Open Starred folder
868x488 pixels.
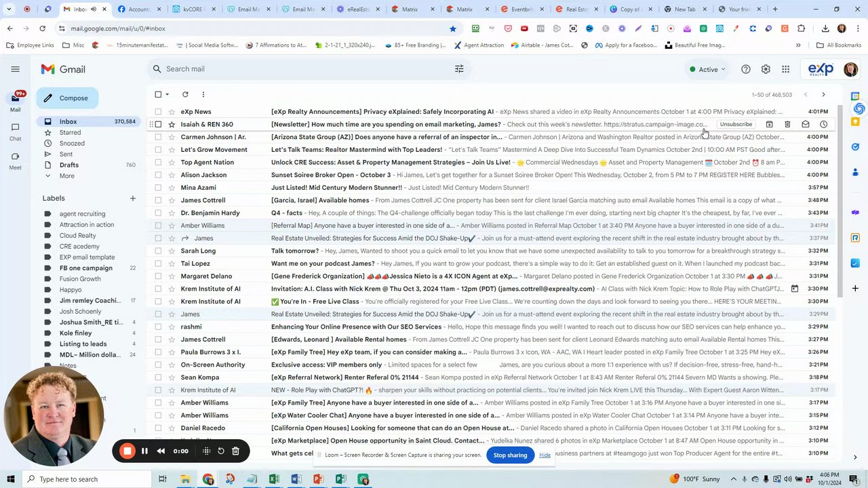tap(70, 133)
